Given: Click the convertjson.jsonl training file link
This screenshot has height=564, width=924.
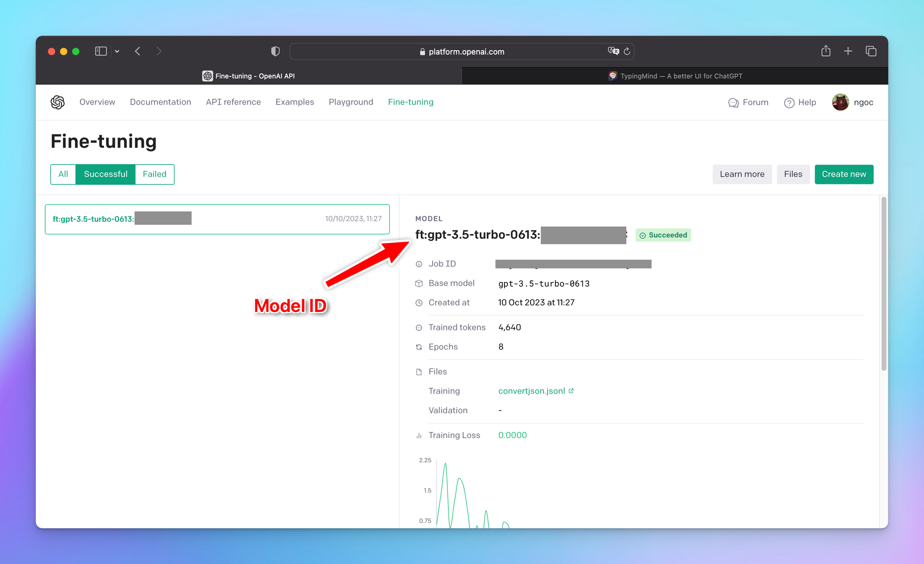Looking at the screenshot, I should tap(532, 390).
